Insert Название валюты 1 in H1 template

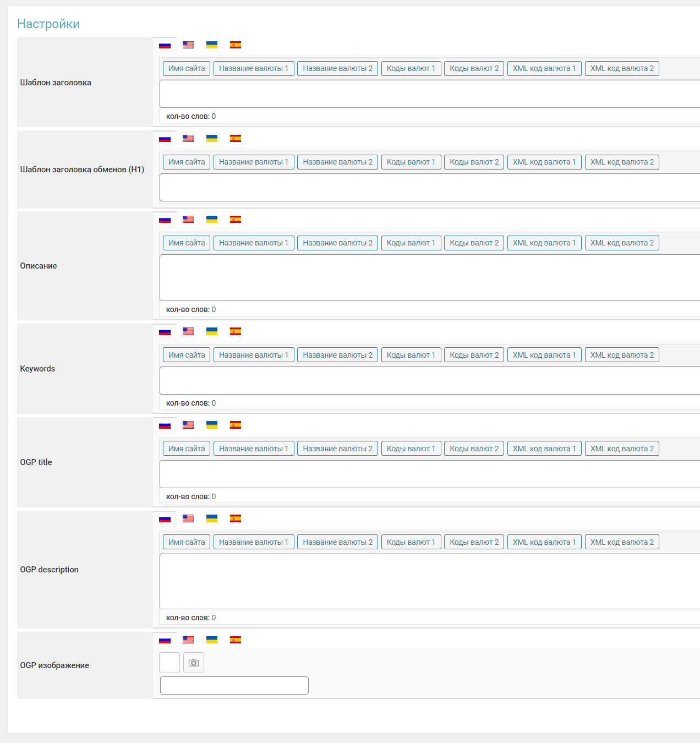[x=254, y=162]
